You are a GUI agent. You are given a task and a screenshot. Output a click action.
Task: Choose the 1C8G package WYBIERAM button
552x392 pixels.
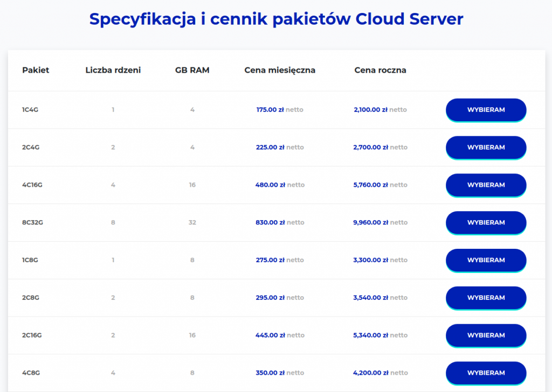coord(486,260)
